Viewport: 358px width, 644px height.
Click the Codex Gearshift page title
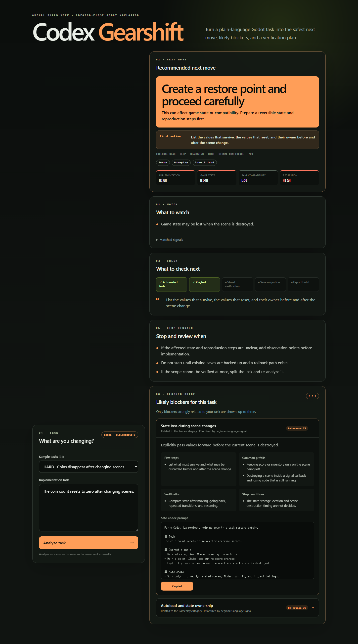[108, 32]
